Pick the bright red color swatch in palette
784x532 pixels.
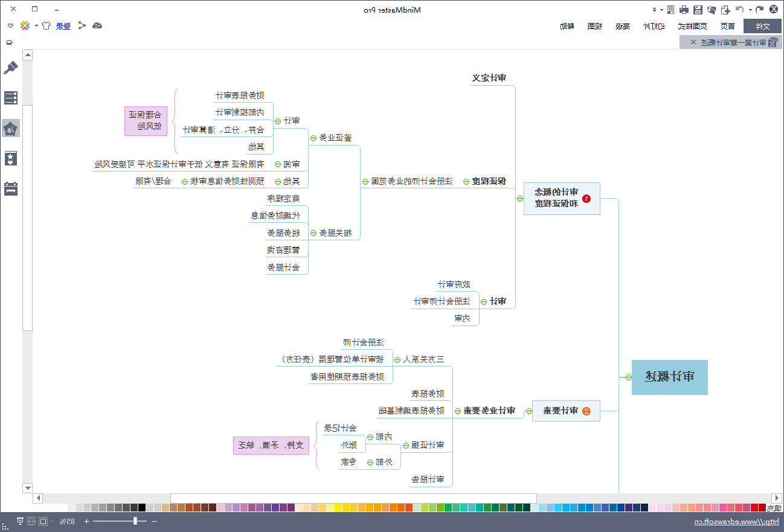point(754,507)
